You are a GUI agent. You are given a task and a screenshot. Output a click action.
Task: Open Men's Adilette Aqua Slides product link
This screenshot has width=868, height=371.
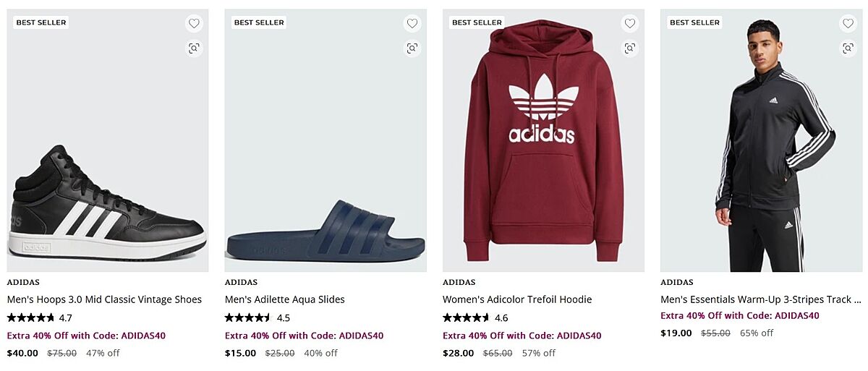284,299
